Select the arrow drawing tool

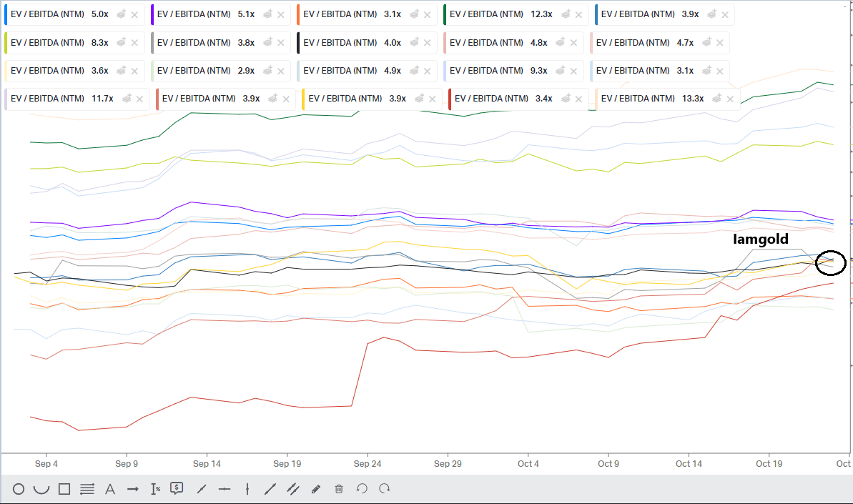[x=133, y=489]
